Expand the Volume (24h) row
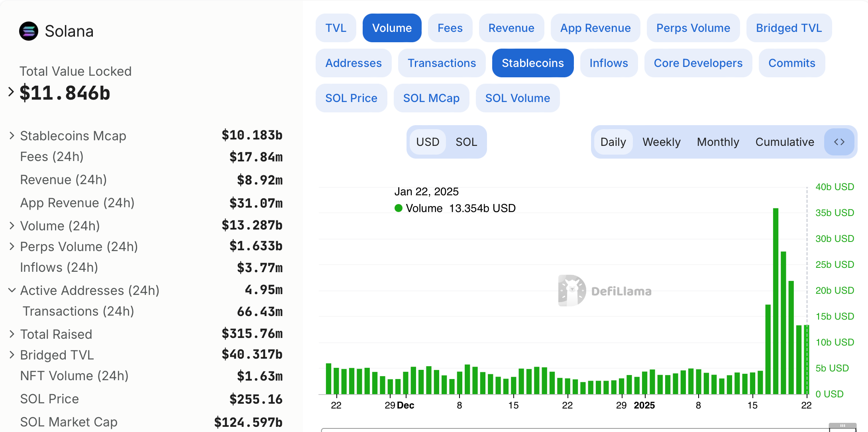 (12, 226)
